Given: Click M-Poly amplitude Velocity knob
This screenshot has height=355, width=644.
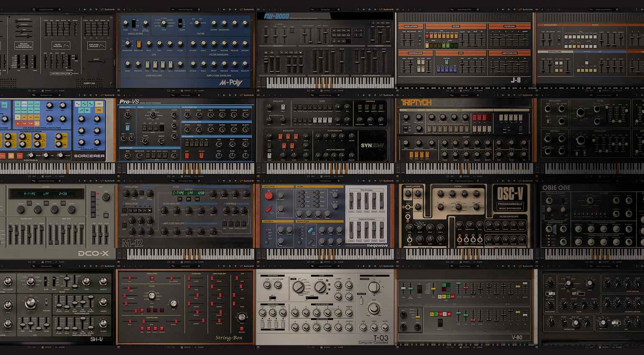Looking at the screenshot, I should 245,64.
